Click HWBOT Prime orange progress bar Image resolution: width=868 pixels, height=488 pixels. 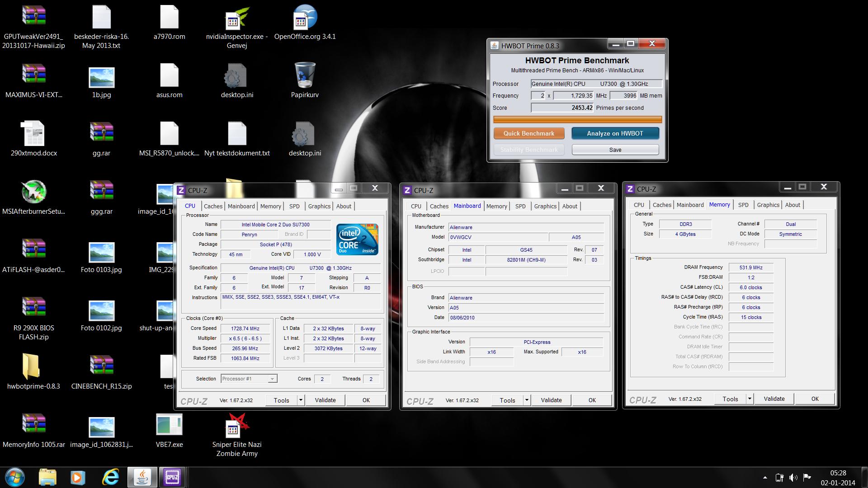(577, 120)
